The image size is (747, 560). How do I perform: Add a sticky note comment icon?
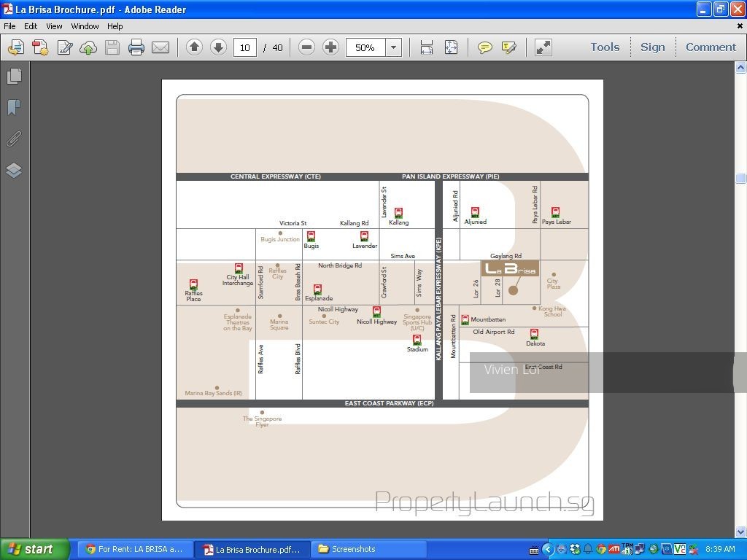click(484, 47)
